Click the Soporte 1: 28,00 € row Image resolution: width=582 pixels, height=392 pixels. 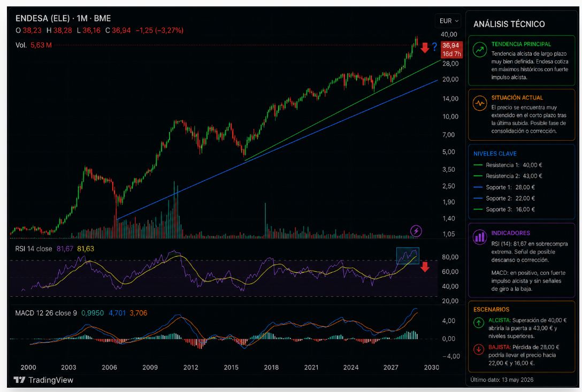[x=504, y=187]
